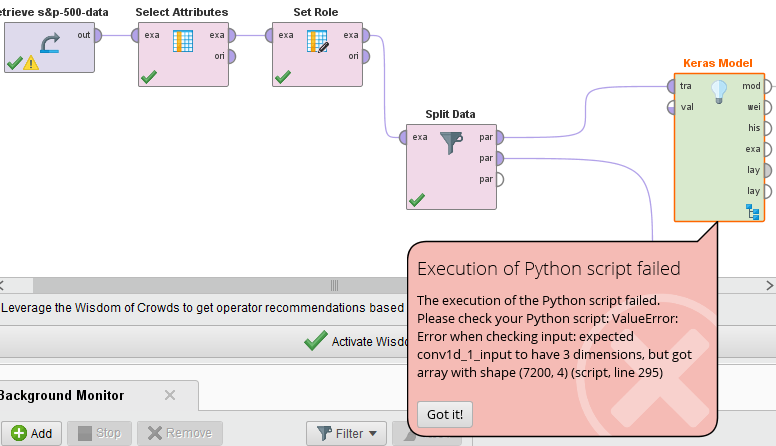Click the green checkmark on Set Role
Image resolution: width=776 pixels, height=446 pixels.
coord(283,77)
